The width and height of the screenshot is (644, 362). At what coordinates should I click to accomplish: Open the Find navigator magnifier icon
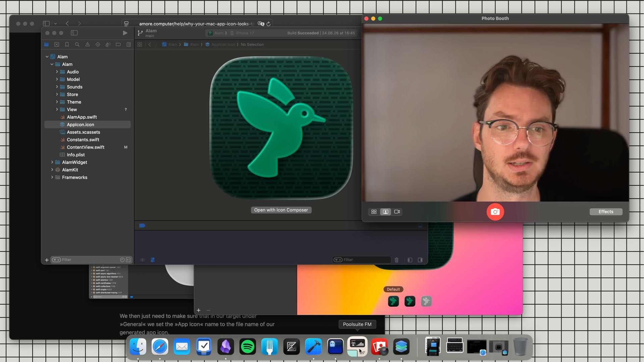tap(77, 45)
